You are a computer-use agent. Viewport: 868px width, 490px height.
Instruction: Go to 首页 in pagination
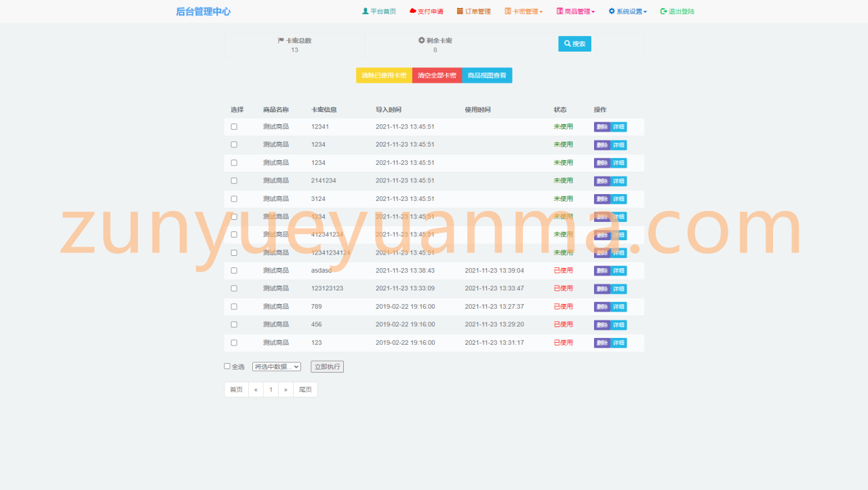(x=236, y=390)
